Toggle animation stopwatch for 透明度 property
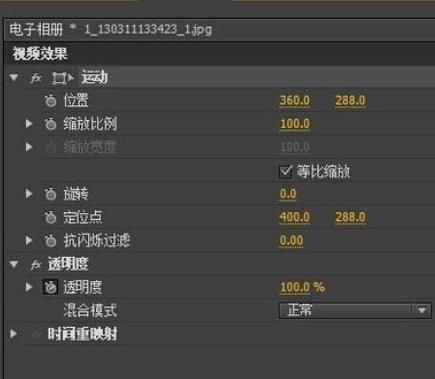 coord(51,287)
